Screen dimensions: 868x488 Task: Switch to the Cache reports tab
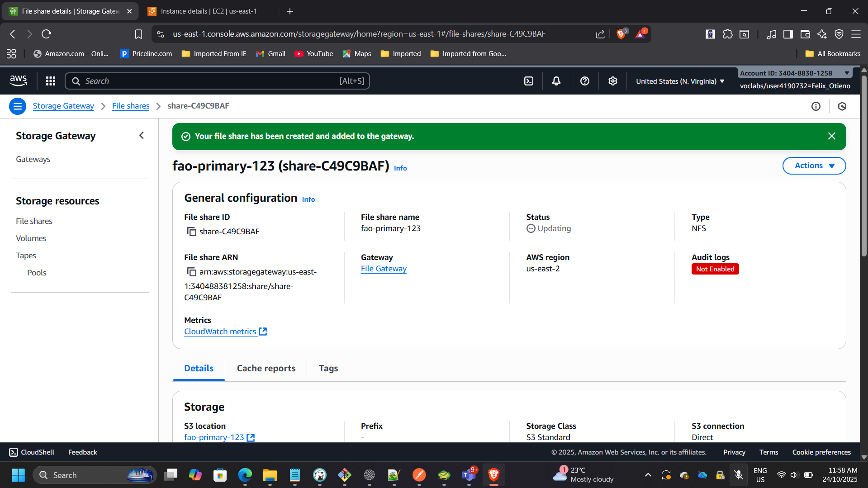point(266,368)
